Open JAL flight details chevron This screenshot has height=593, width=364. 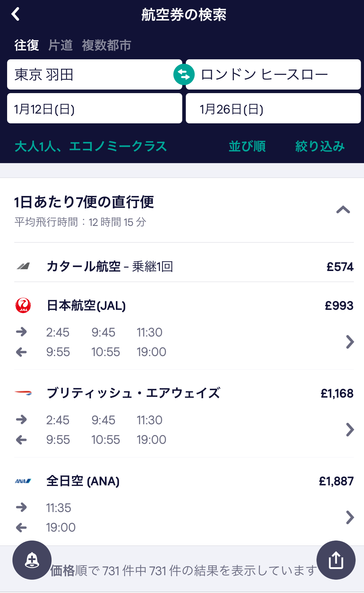pyautogui.click(x=350, y=342)
